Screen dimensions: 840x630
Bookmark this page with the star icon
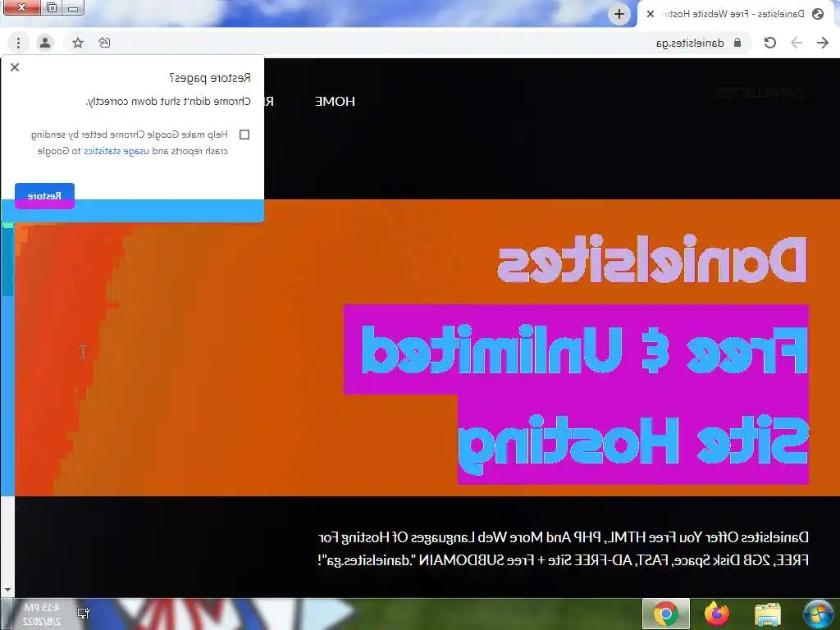tap(78, 43)
